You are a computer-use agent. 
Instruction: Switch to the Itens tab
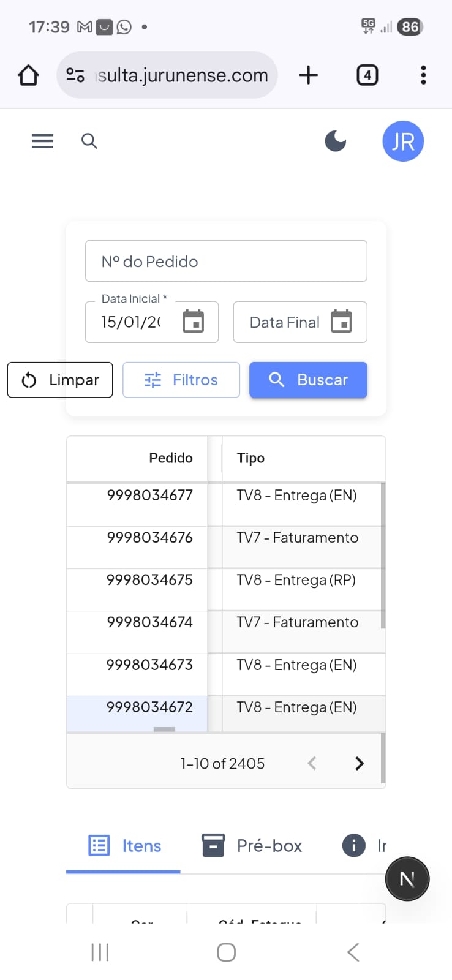(x=124, y=846)
